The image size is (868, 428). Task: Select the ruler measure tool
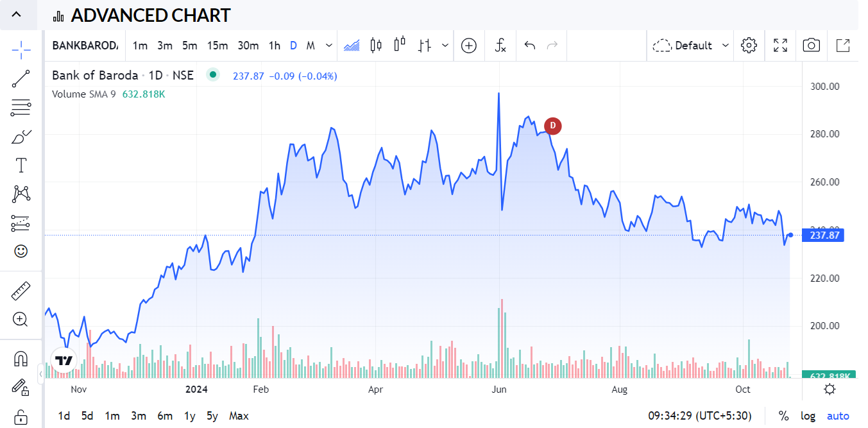(21, 291)
